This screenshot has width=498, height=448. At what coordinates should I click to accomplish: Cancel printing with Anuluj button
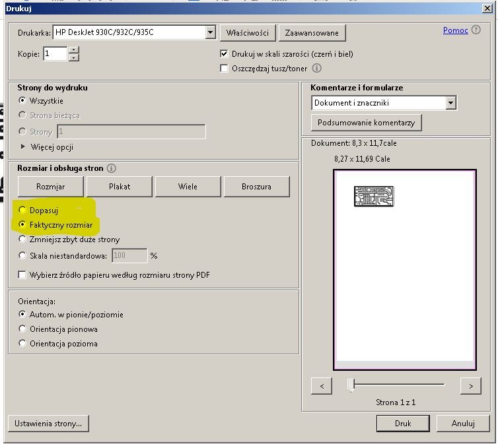click(463, 424)
